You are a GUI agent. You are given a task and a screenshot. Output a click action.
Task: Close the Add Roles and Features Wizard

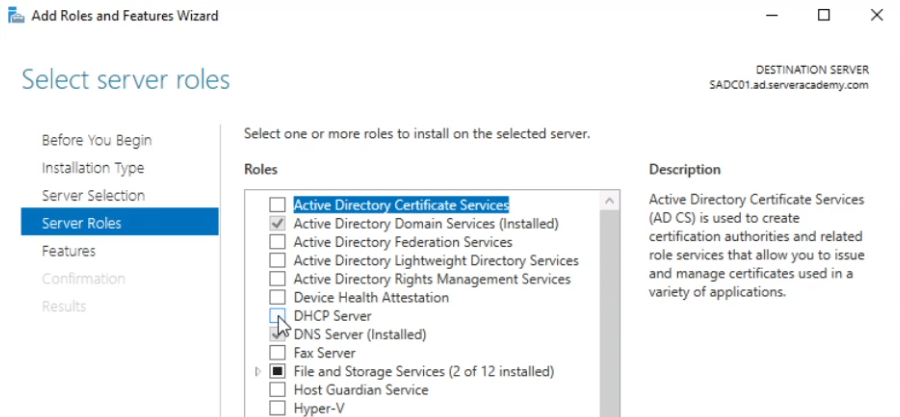[x=875, y=15]
